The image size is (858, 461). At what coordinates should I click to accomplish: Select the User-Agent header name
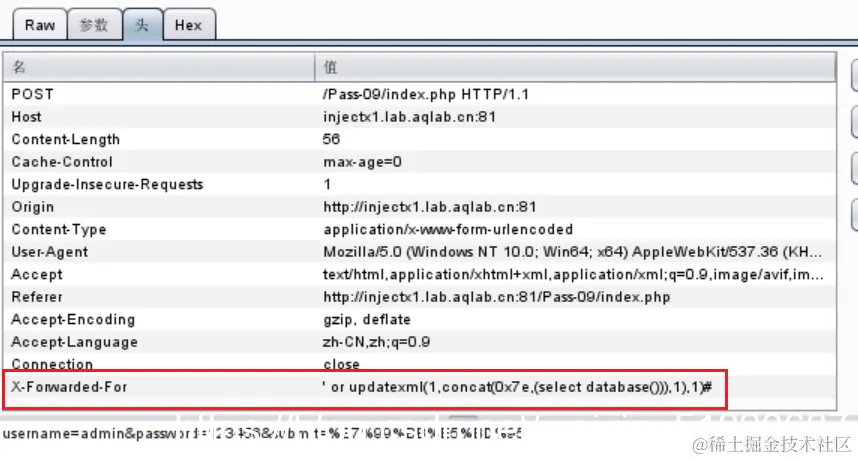click(x=50, y=252)
